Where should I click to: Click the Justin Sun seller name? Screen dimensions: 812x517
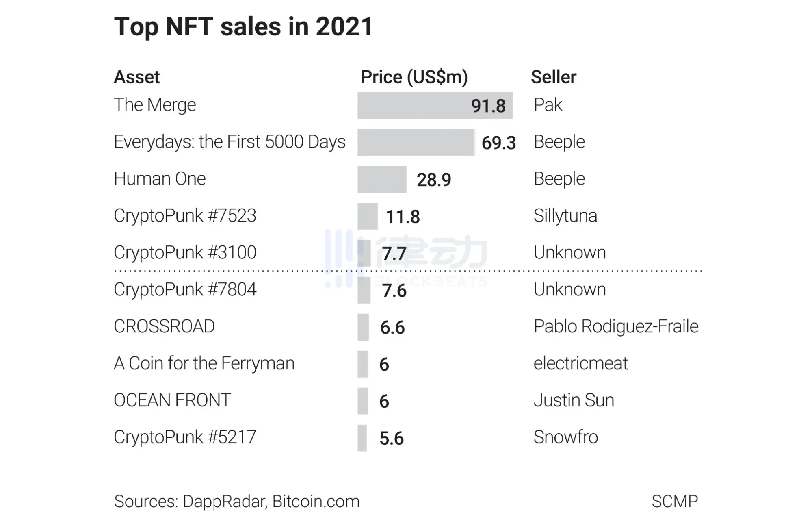tap(574, 400)
